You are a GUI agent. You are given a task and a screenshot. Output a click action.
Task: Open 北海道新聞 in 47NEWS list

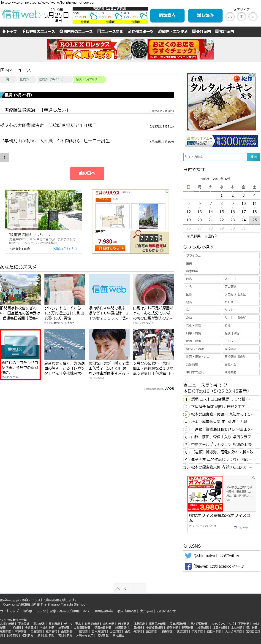click(x=7, y=624)
